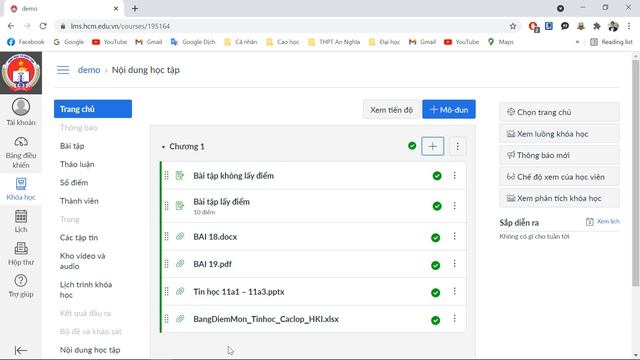Open options for BAI 19.pdf
This screenshot has height=360, width=640.
[x=454, y=264]
